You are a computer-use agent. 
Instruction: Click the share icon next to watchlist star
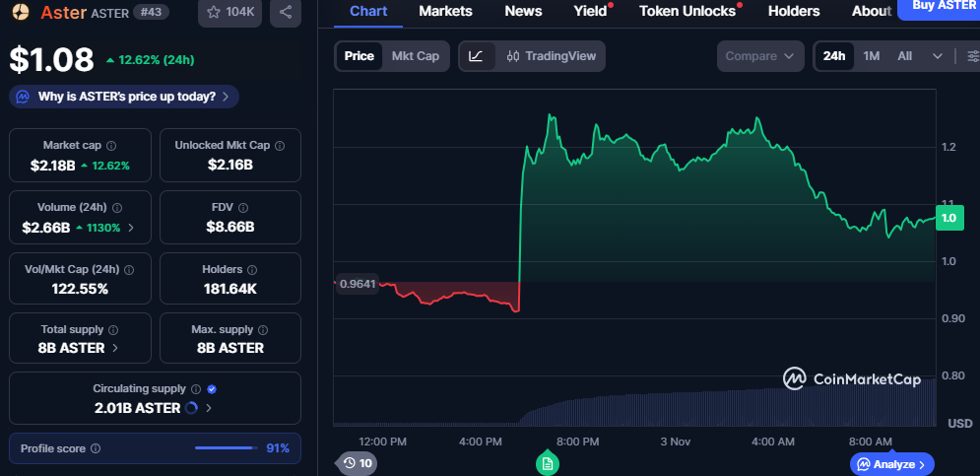pos(286,13)
